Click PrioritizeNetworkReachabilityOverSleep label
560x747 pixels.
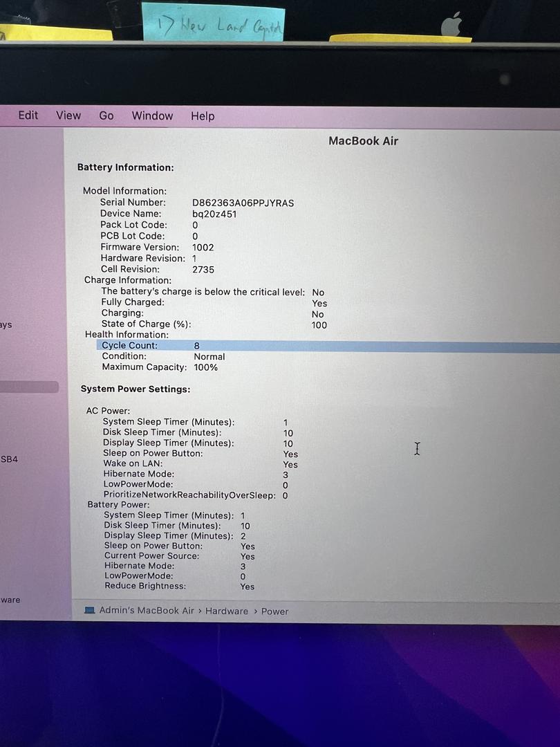pyautogui.click(x=189, y=495)
